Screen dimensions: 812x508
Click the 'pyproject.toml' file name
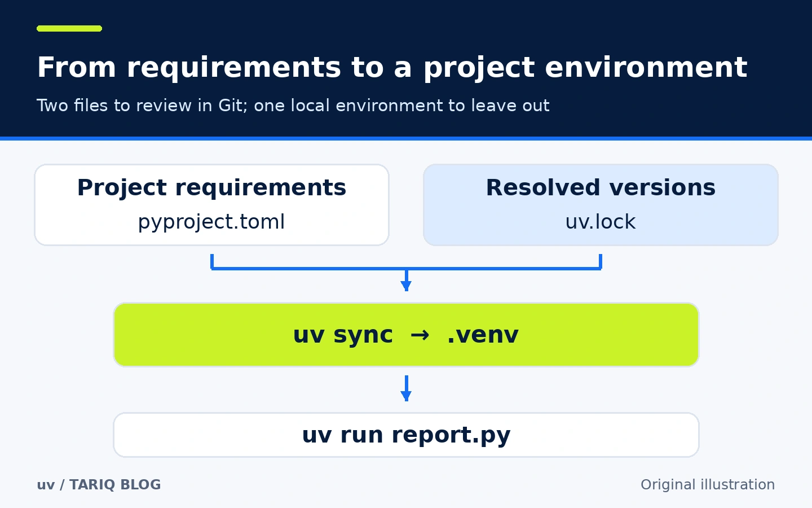point(211,222)
